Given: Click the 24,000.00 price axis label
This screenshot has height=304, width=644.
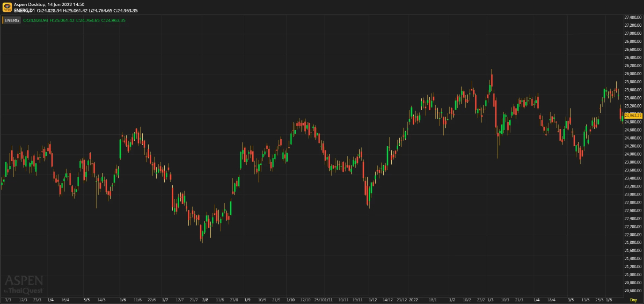Looking at the screenshot, I should [633, 154].
